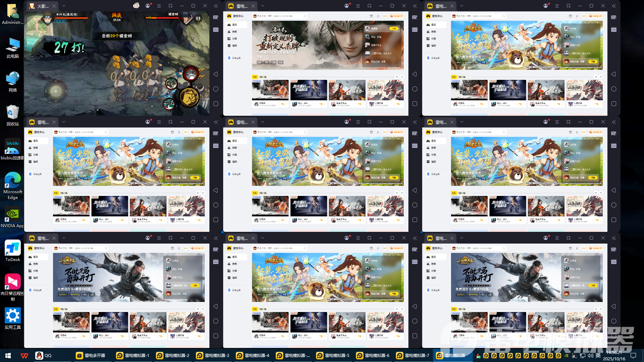Tap the golden fist attack button in the Naruto game

click(x=190, y=97)
